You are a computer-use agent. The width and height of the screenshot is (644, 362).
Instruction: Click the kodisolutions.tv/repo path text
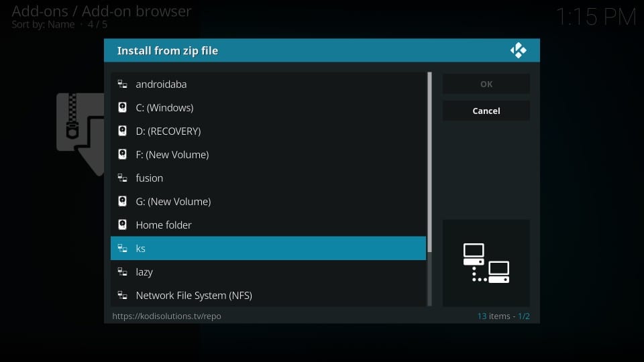(x=167, y=316)
